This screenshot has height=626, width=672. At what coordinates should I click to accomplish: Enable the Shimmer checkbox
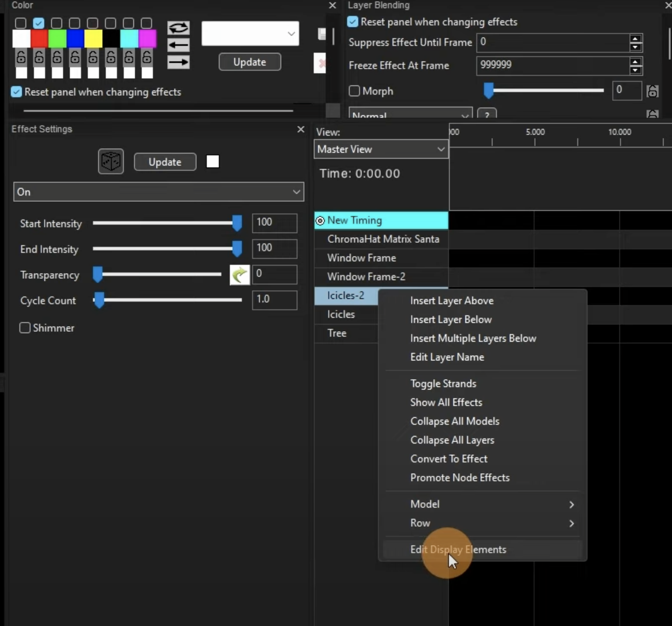[25, 328]
